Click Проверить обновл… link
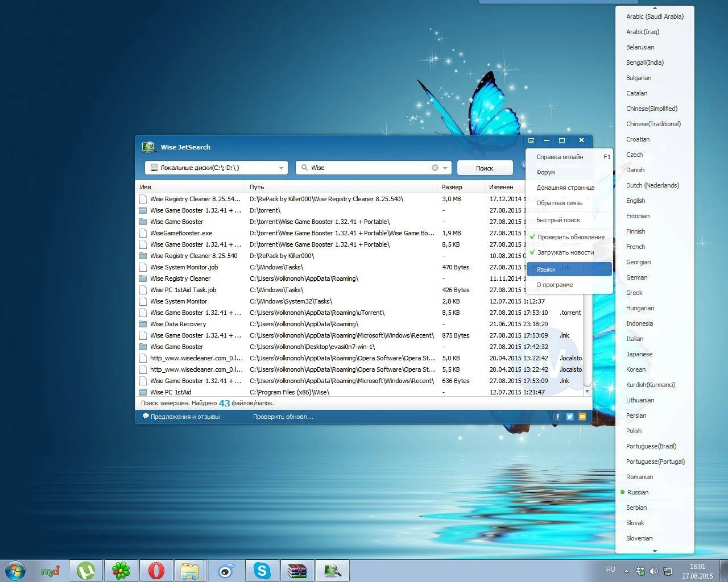This screenshot has height=582, width=728. tap(283, 417)
